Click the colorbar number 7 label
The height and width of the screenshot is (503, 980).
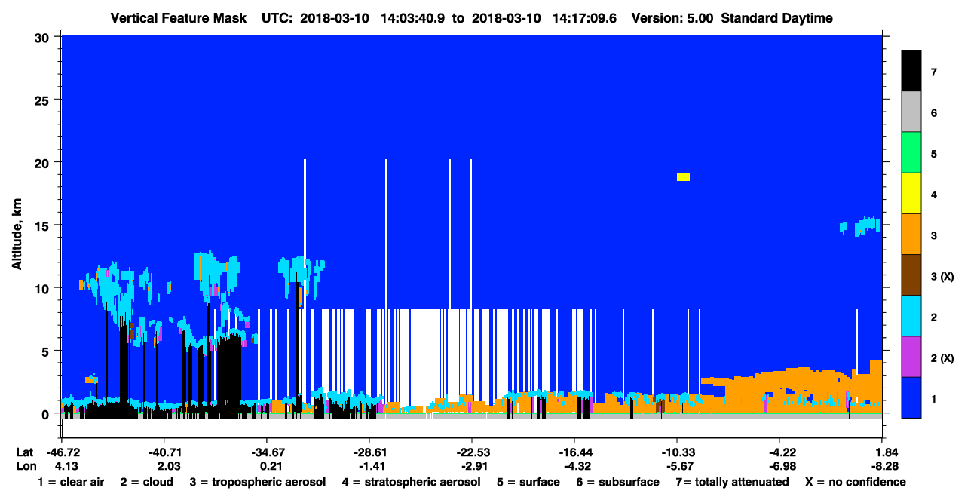pyautogui.click(x=934, y=72)
